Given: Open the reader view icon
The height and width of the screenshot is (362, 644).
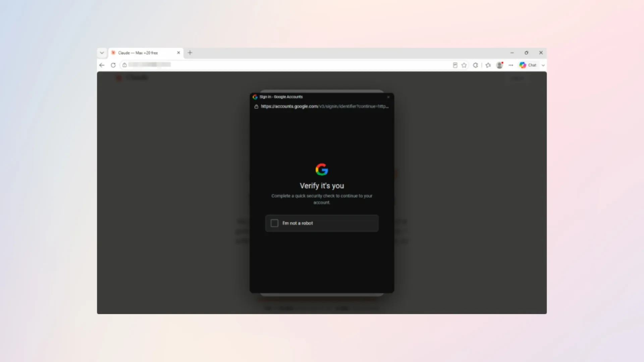Looking at the screenshot, I should point(455,65).
